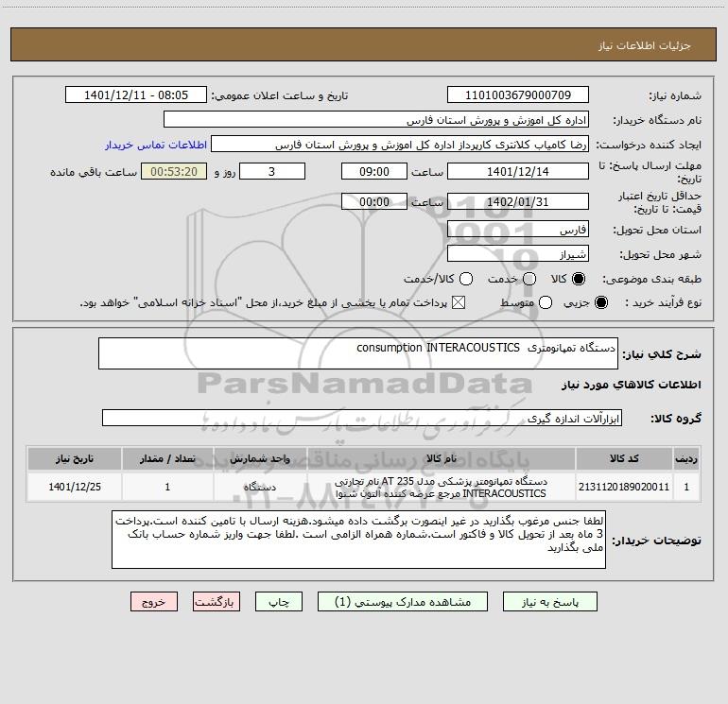Viewport: 728px width, 704px height.
Task: Click the price validity date 1402/01/31
Action: pos(518,201)
